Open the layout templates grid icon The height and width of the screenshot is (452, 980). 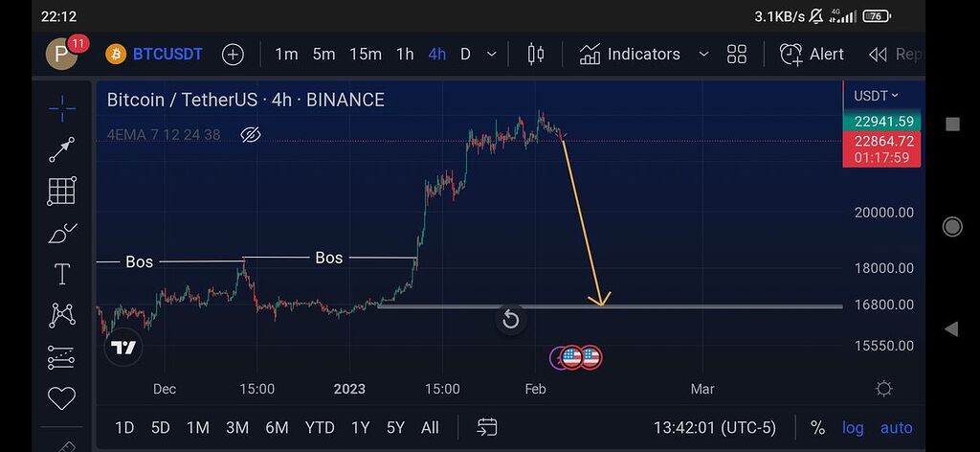pyautogui.click(x=736, y=54)
